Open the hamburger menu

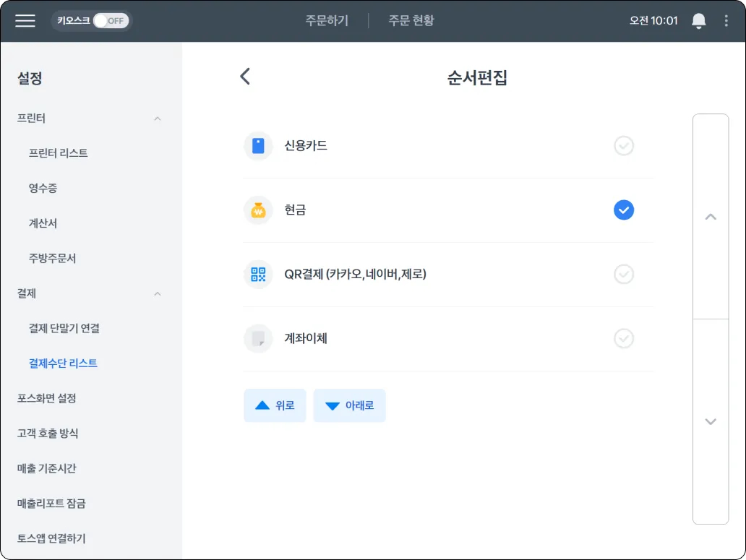(x=25, y=21)
